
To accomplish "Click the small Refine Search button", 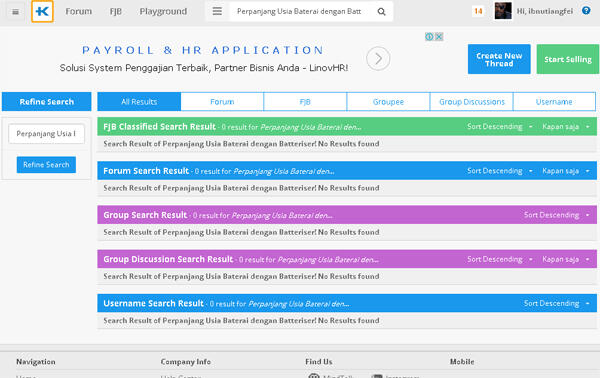I will (x=46, y=165).
